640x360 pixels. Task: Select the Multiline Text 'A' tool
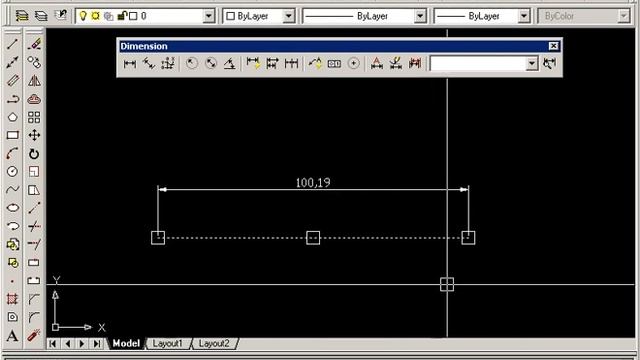13,336
